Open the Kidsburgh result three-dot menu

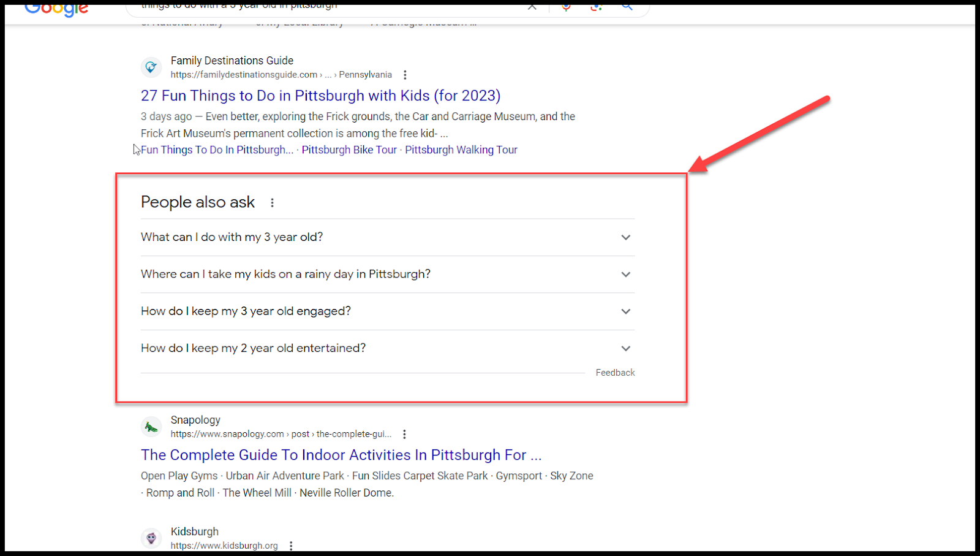click(x=291, y=546)
